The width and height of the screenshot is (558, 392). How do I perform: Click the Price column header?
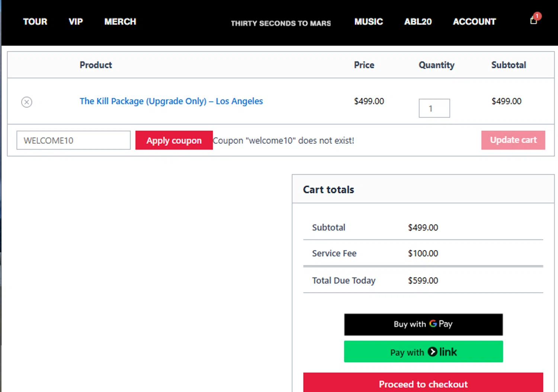[x=364, y=65]
